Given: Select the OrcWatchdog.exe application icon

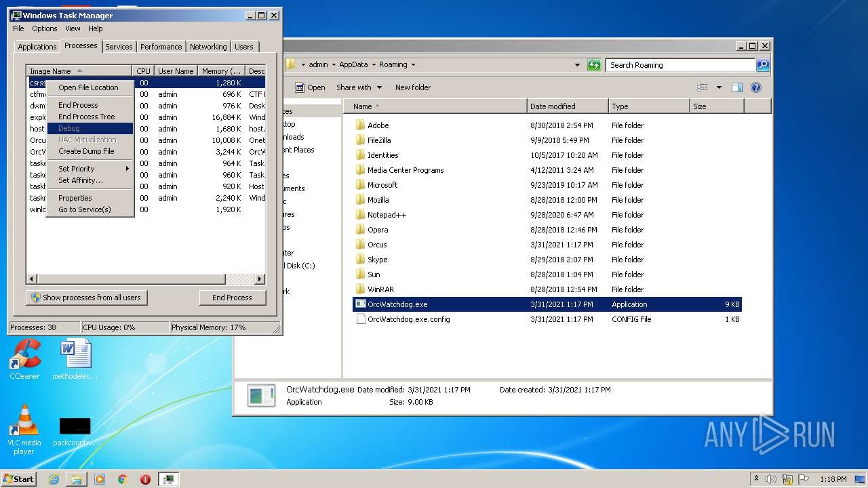Looking at the screenshot, I should pyautogui.click(x=361, y=304).
